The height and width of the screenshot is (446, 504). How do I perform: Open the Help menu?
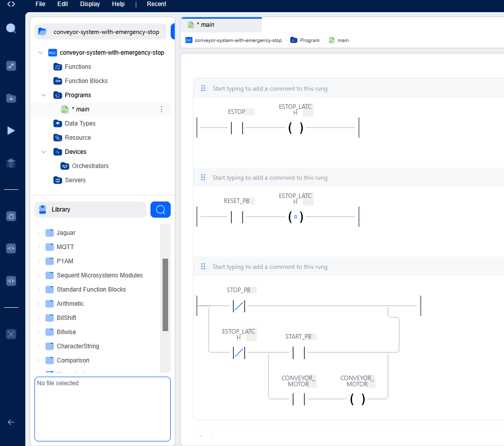tap(119, 4)
